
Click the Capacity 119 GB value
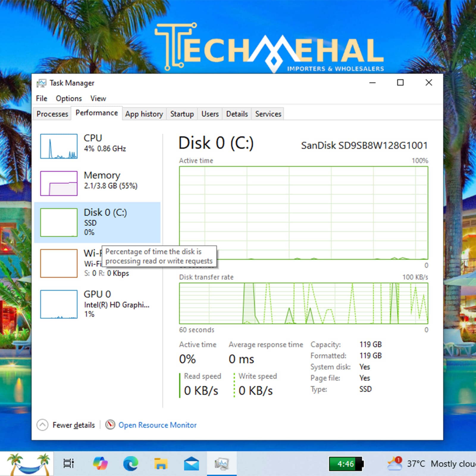(x=370, y=345)
